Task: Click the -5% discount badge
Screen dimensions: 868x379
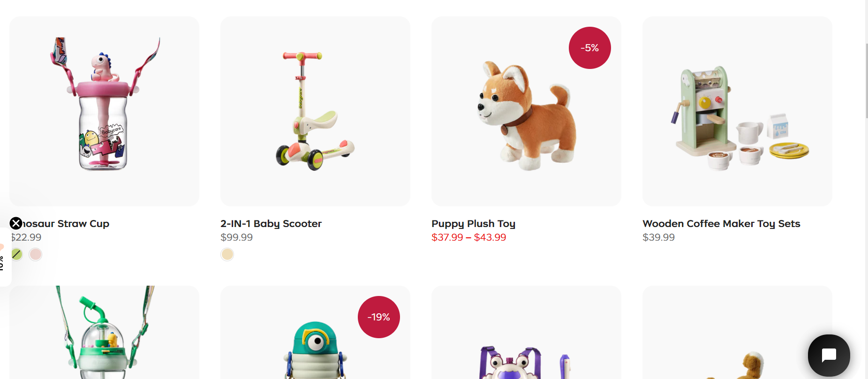Action: point(589,48)
